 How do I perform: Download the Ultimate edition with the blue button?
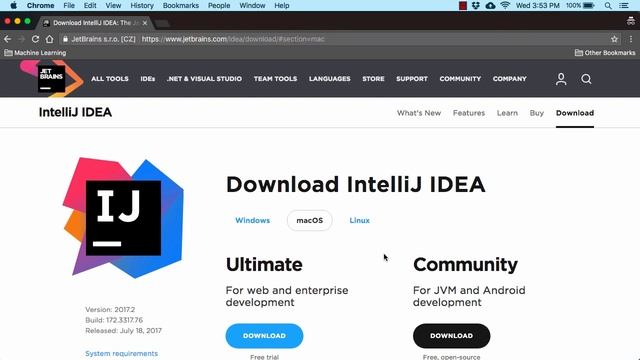pos(264,336)
